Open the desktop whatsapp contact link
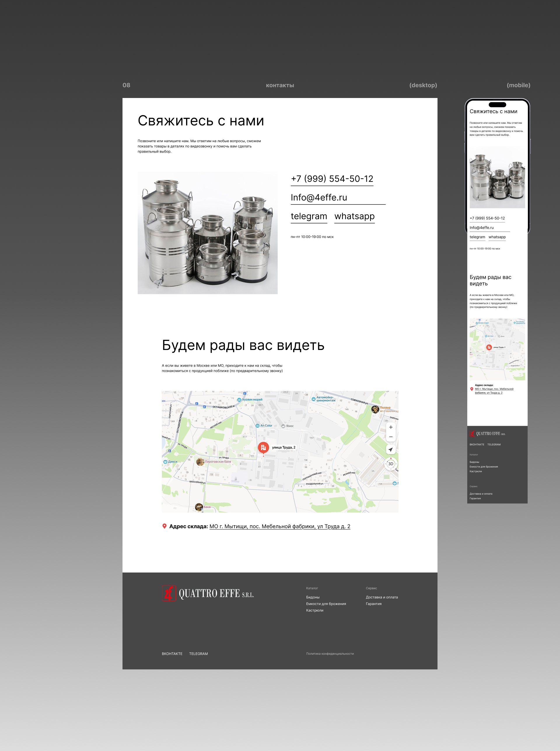 click(354, 216)
